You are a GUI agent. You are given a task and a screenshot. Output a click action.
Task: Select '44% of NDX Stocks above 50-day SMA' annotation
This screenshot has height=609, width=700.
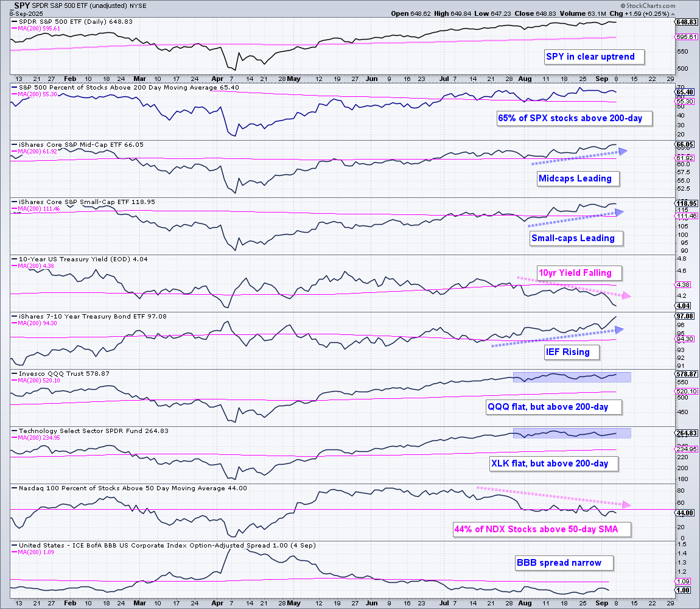(x=542, y=529)
